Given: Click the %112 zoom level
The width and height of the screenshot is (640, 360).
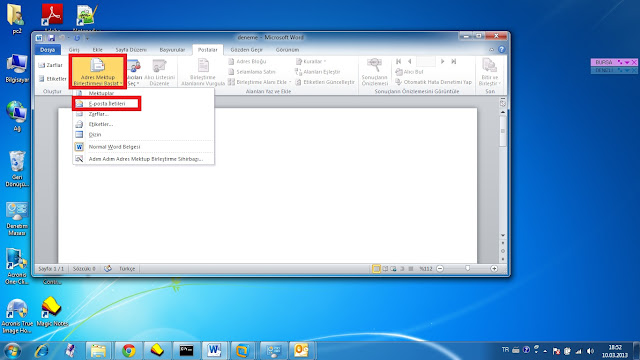Looking at the screenshot, I should point(426,269).
